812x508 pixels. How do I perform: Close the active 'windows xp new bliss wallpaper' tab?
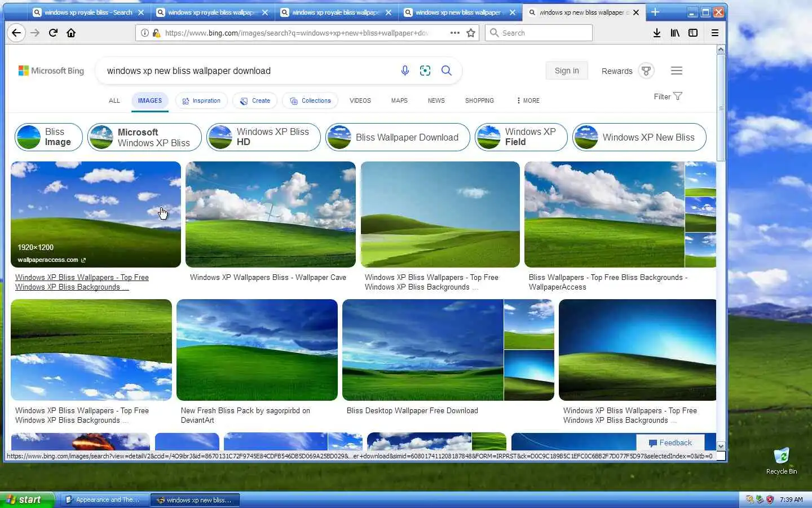tap(636, 12)
